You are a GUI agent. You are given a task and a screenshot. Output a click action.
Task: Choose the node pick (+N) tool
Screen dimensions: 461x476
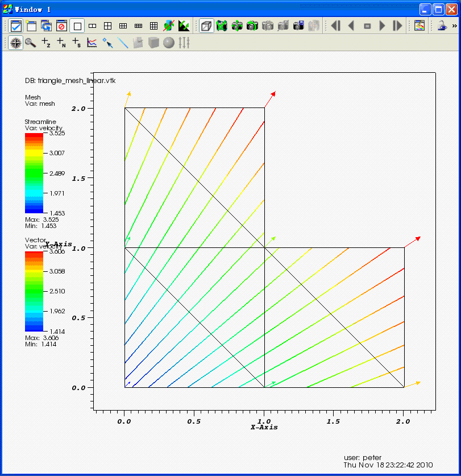(x=61, y=43)
